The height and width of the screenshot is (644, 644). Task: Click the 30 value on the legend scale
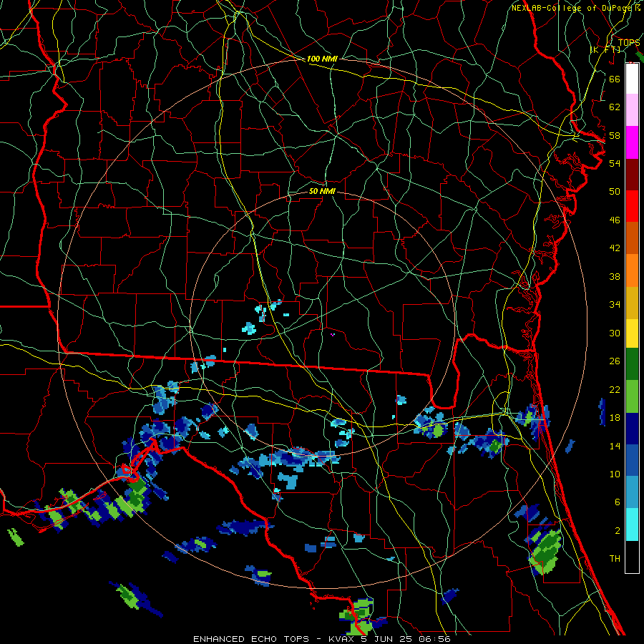click(615, 333)
